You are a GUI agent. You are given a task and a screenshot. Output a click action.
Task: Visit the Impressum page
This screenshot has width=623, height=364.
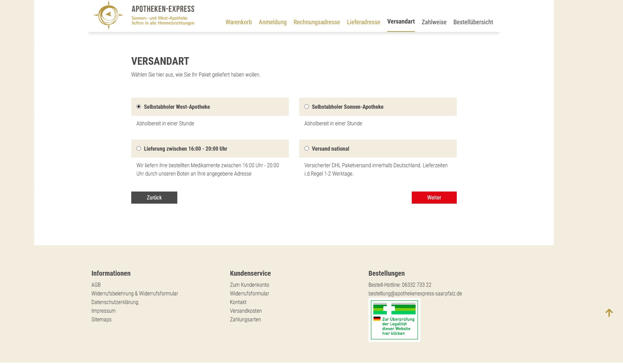pyautogui.click(x=103, y=311)
